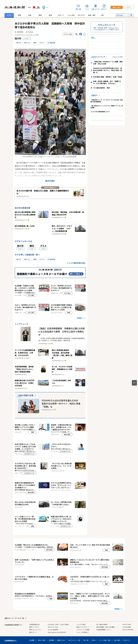Click the orange 購読のご案内 button
The width and height of the screenshot is (138, 644).
click(x=117, y=8)
